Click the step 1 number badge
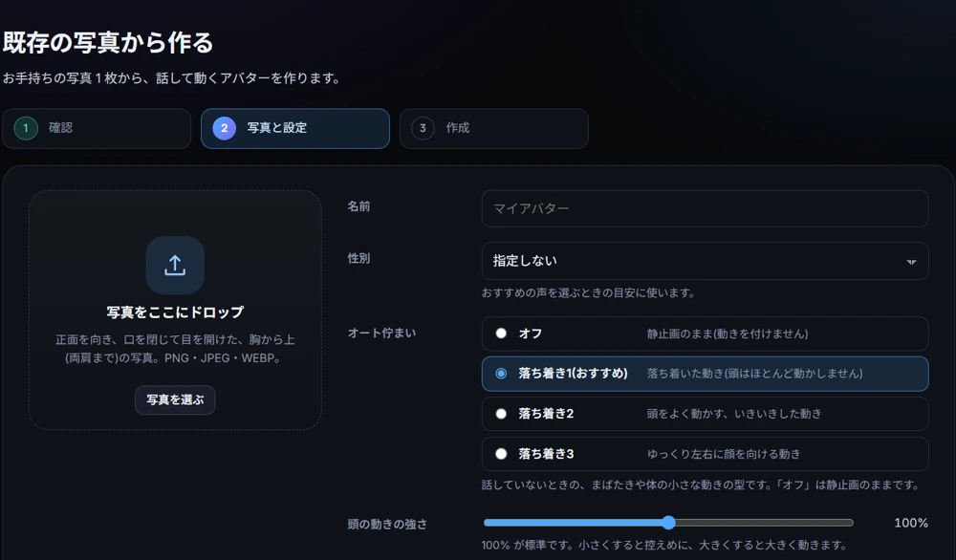956x560 pixels. coord(26,128)
